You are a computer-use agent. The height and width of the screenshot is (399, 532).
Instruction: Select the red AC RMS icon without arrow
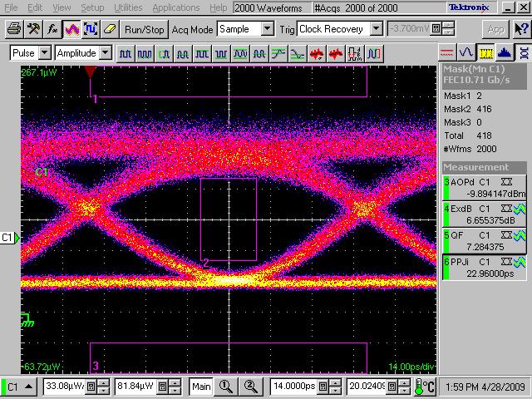[336, 53]
